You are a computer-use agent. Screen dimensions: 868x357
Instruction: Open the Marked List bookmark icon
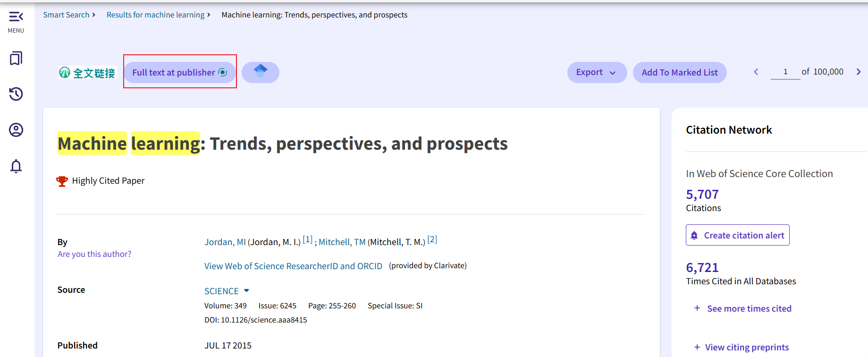pos(16,59)
